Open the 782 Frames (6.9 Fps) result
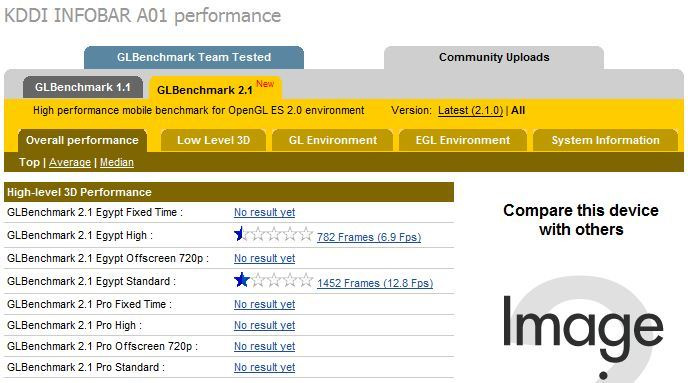Screen dimensions: 688x383 pyautogui.click(x=369, y=237)
